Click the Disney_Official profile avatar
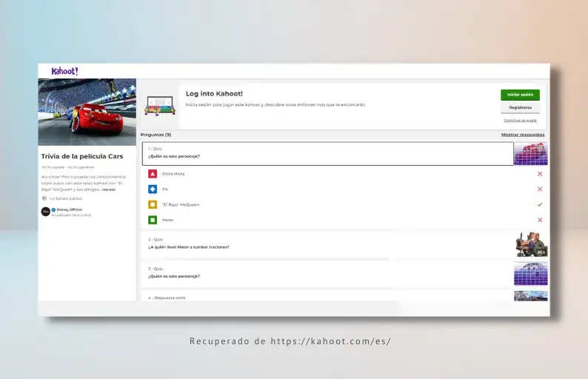Viewport: 588px width, 379px height. coord(45,211)
